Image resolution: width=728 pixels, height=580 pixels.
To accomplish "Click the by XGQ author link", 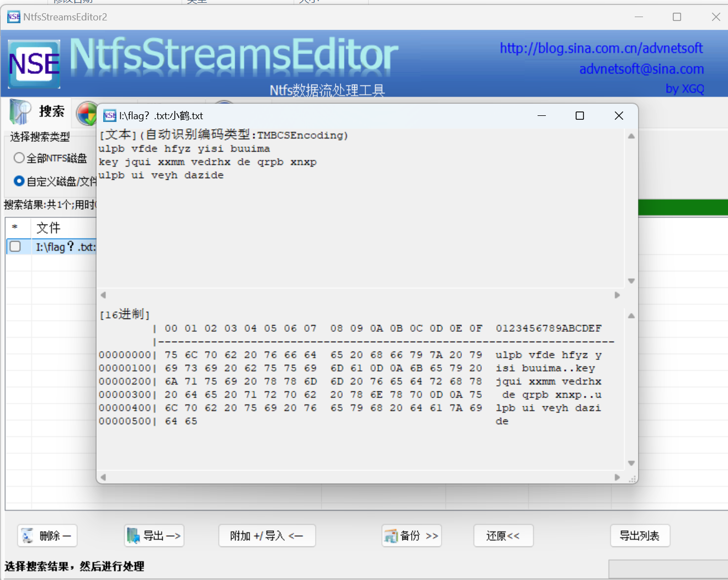I will 684,88.
